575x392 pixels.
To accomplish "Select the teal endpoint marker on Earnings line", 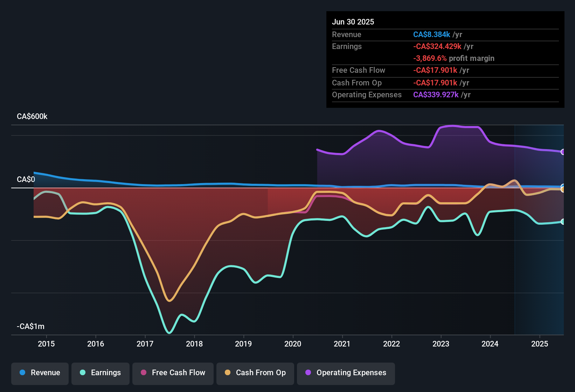I will coord(563,222).
